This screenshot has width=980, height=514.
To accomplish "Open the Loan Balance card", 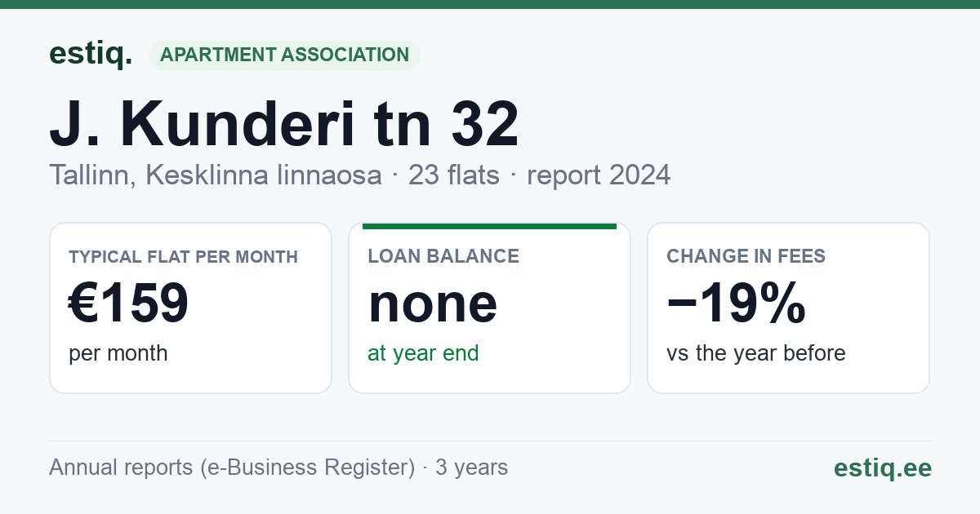I will coord(489,308).
